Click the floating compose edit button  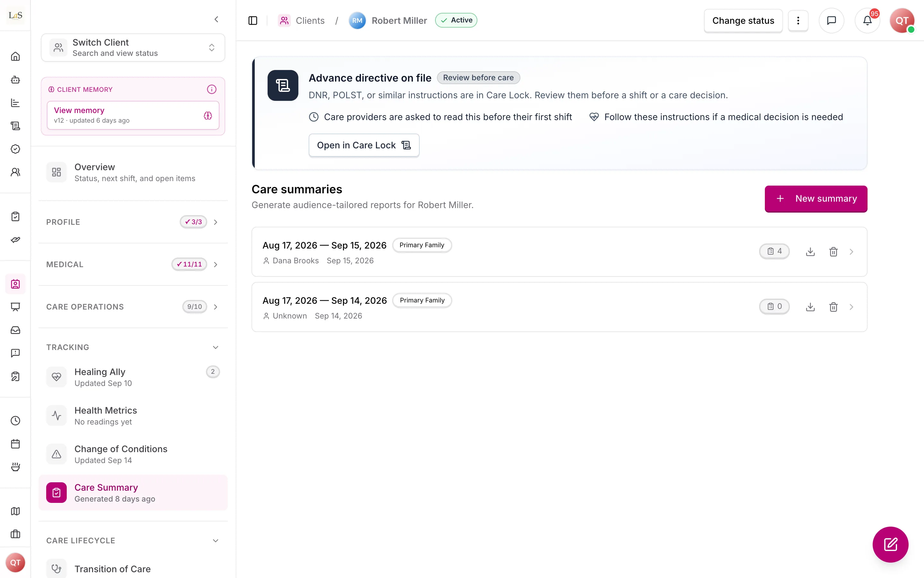tap(890, 544)
